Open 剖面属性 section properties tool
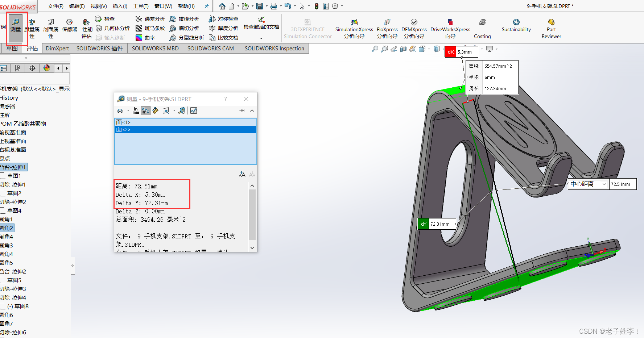Screen dimensions: 644x338 51,29
